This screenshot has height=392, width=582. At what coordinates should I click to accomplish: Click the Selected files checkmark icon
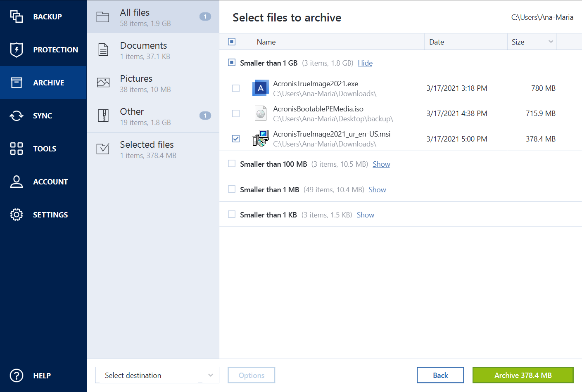click(103, 149)
